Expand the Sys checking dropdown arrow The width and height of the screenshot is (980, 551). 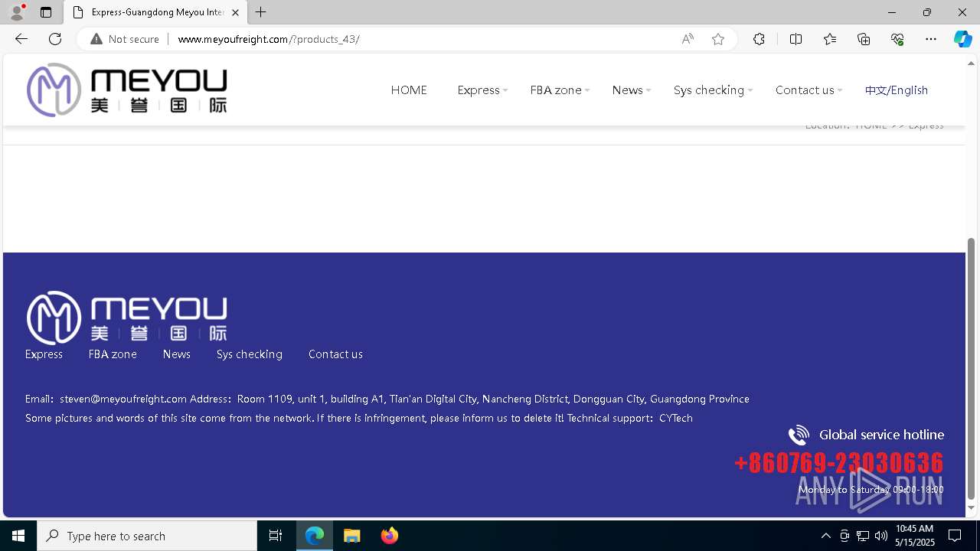pos(750,90)
